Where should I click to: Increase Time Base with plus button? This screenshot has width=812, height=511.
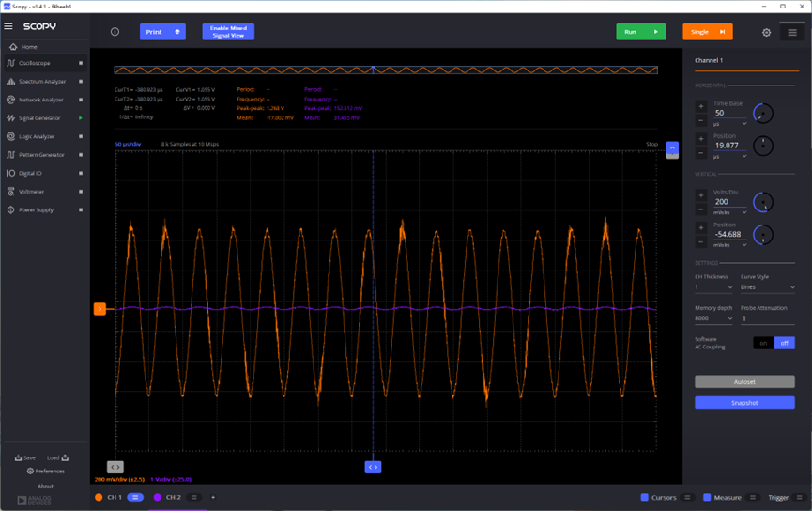[x=701, y=106]
